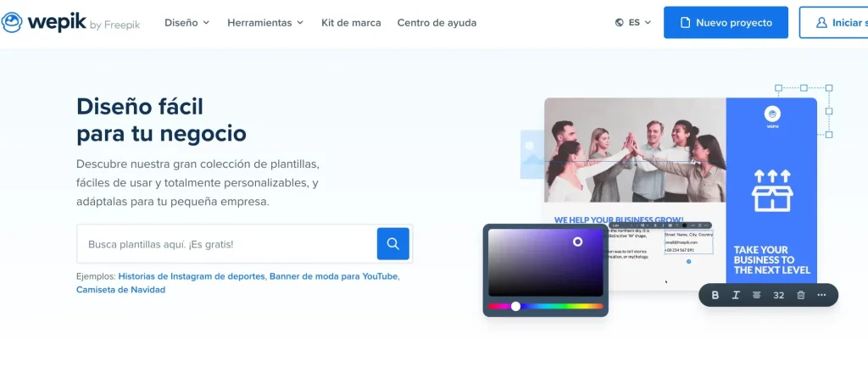
Task: Open Centro de ayuda
Action: 437,23
